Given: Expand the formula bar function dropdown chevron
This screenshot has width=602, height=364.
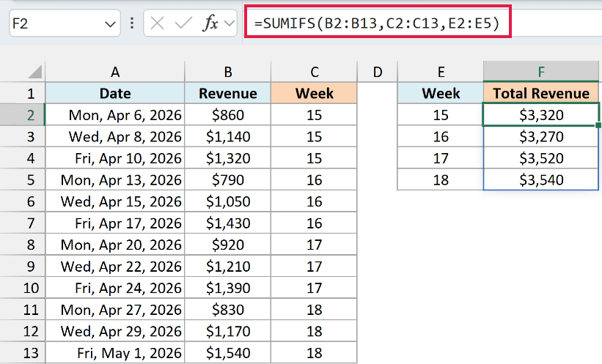Looking at the screenshot, I should coord(230,23).
